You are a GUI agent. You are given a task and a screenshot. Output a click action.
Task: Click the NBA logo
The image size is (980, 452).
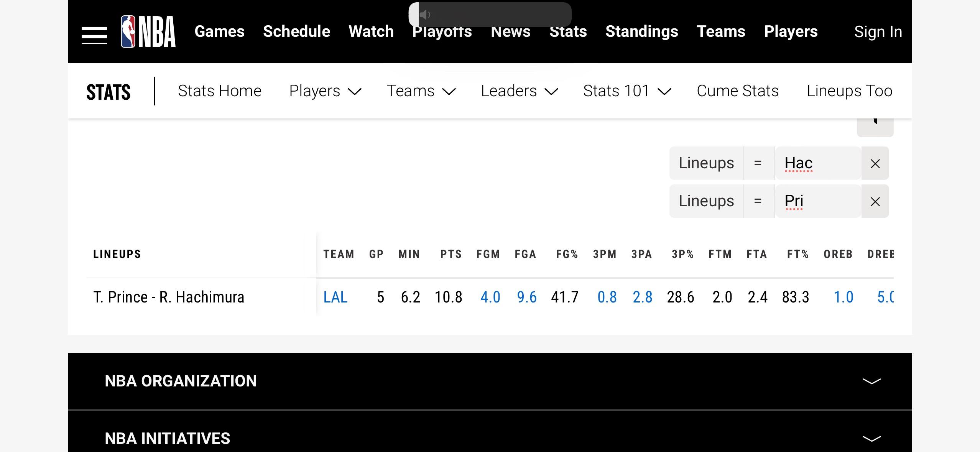[x=148, y=31]
